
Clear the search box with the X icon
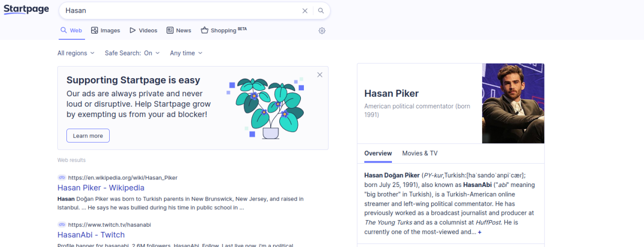[305, 11]
